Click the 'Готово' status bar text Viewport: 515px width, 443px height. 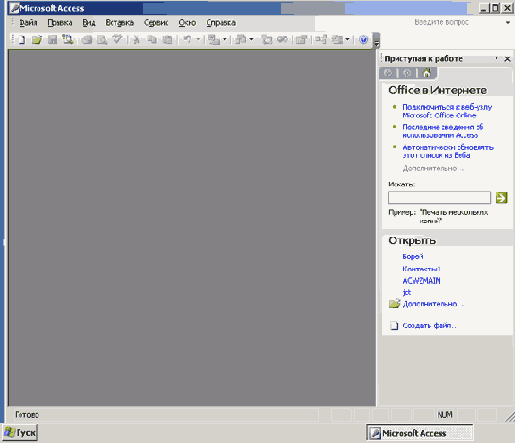[x=27, y=415]
